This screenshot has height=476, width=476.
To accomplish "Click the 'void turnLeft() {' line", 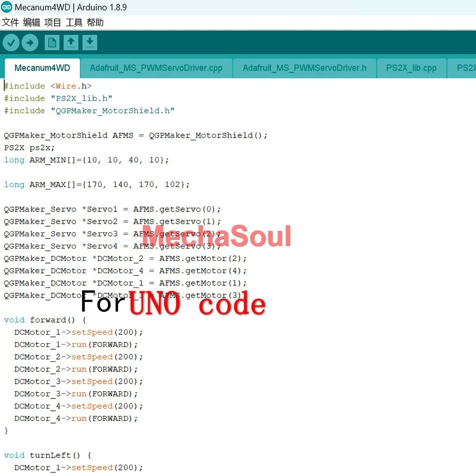I will pos(48,456).
